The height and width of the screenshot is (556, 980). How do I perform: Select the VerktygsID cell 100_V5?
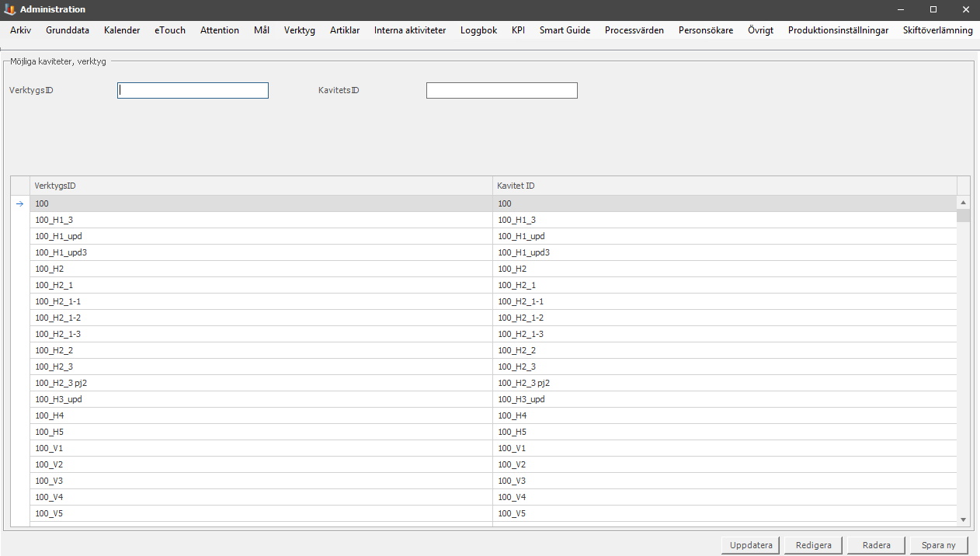tap(261, 513)
